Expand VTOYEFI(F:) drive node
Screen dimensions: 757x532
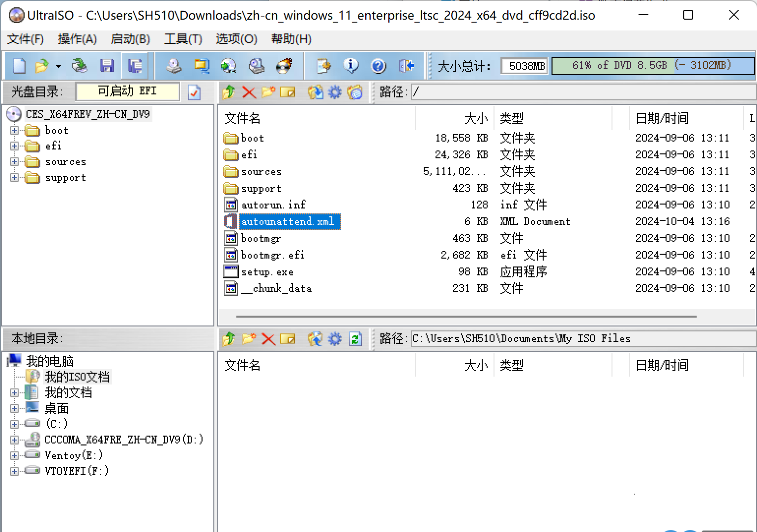coord(14,471)
